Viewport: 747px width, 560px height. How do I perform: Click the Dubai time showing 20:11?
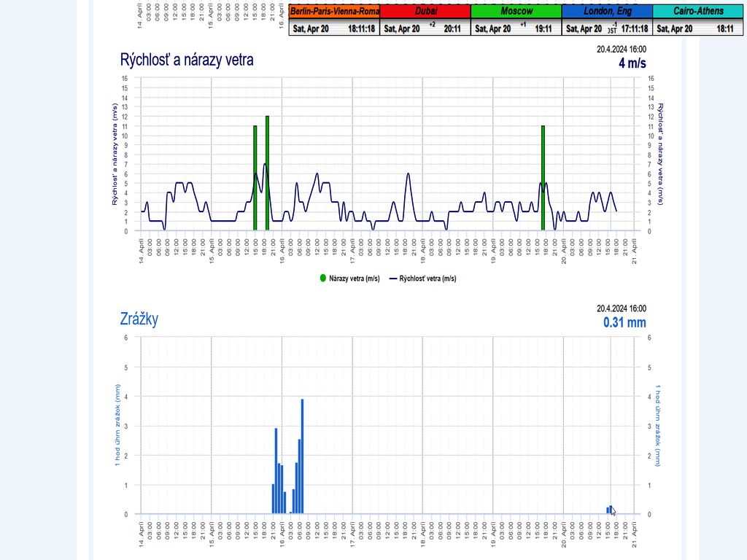click(x=452, y=29)
